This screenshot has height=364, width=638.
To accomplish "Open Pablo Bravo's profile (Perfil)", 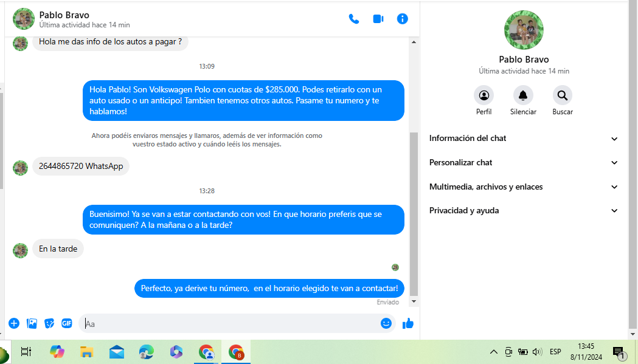I will [484, 95].
